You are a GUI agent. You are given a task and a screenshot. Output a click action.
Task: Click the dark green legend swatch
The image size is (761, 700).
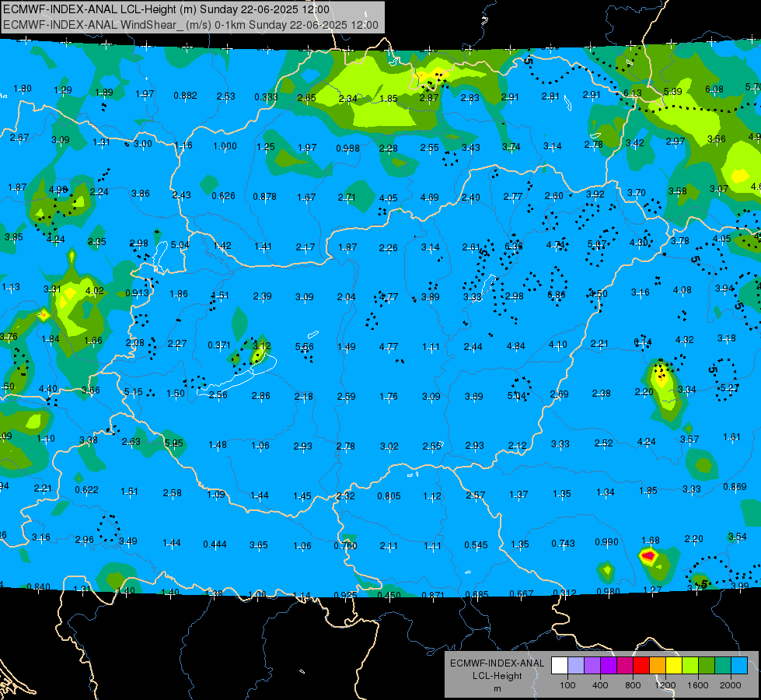(707, 666)
